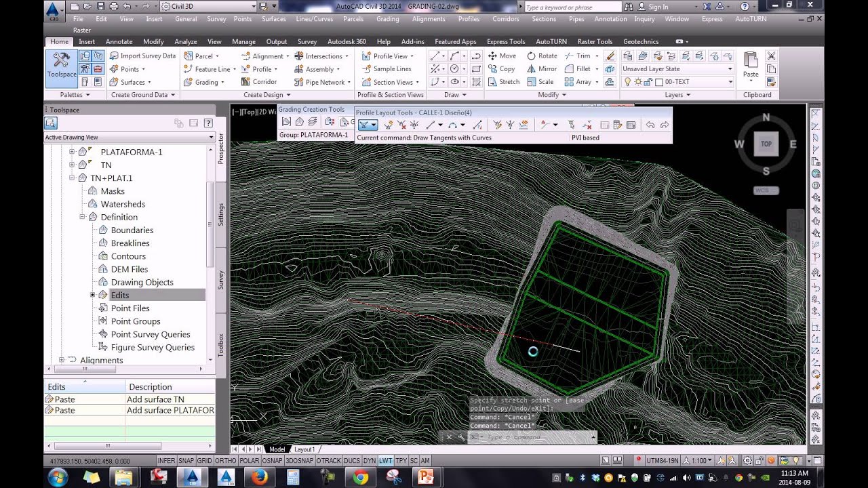Toggle POLAR tracking in status bar
This screenshot has height=488, width=868.
(x=249, y=460)
